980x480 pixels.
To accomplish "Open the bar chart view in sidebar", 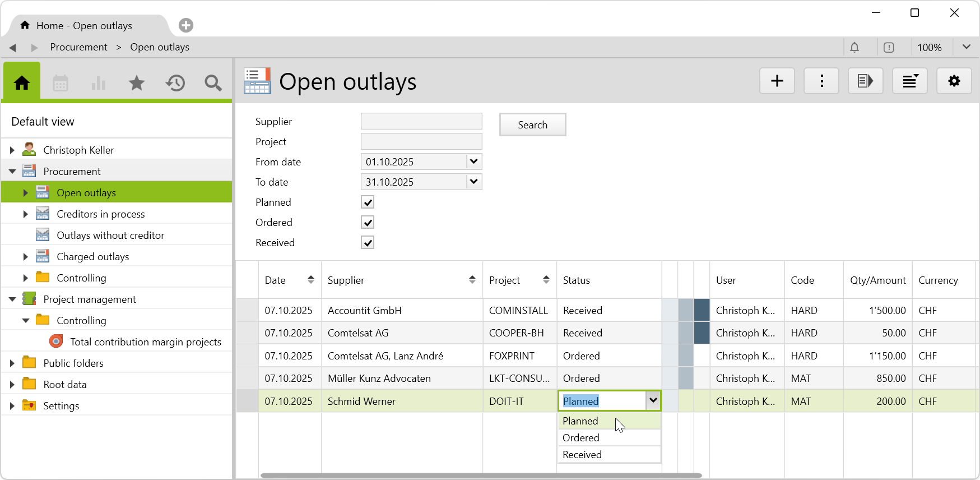I will tap(99, 84).
